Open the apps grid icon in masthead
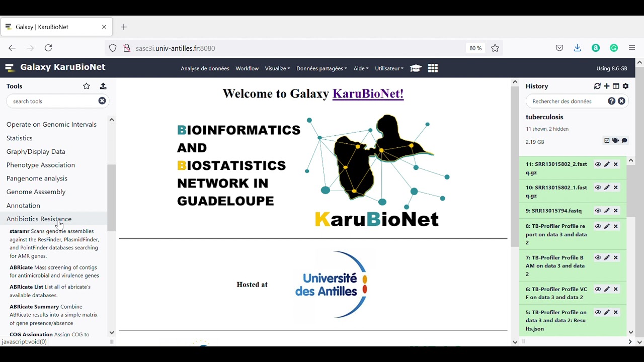 (433, 68)
